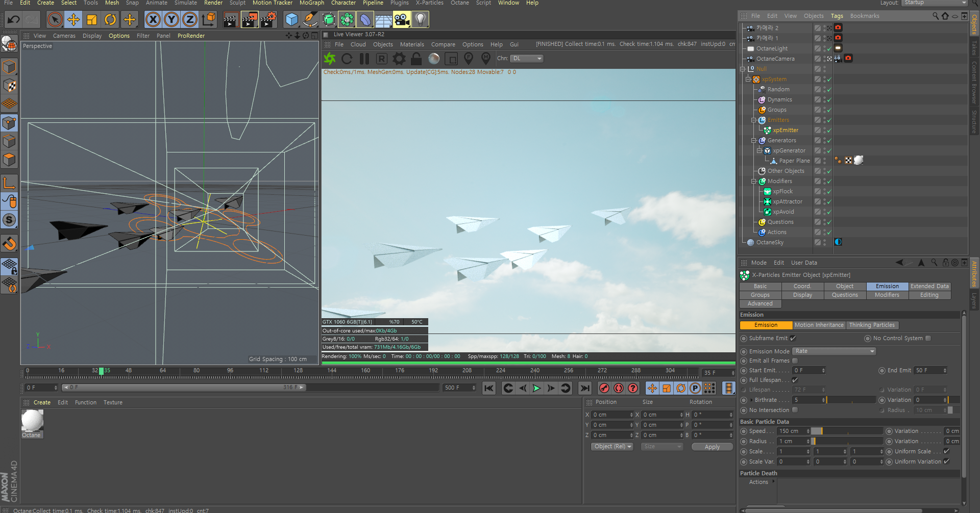Click the light bulb icon in toolbar
Viewport: 980px width, 513px height.
click(x=420, y=20)
